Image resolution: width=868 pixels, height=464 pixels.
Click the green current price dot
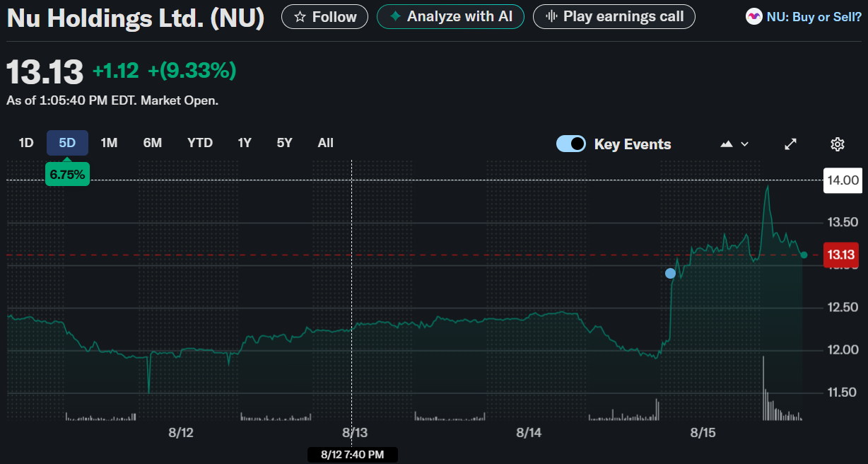804,255
